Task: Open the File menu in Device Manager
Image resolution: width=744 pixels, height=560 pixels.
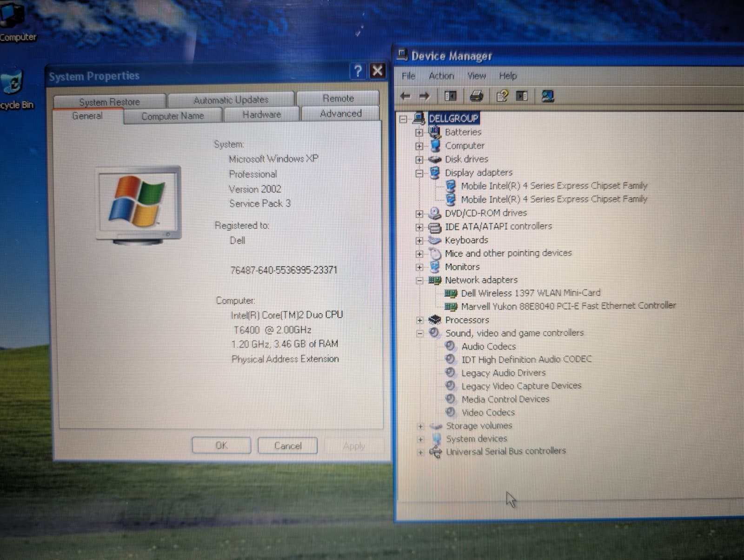Action: (x=408, y=76)
